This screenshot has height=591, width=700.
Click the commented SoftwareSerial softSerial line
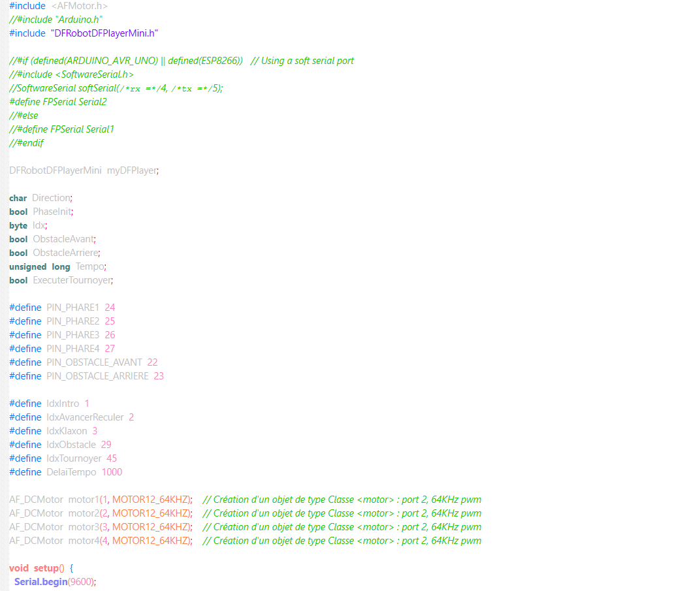pyautogui.click(x=116, y=88)
